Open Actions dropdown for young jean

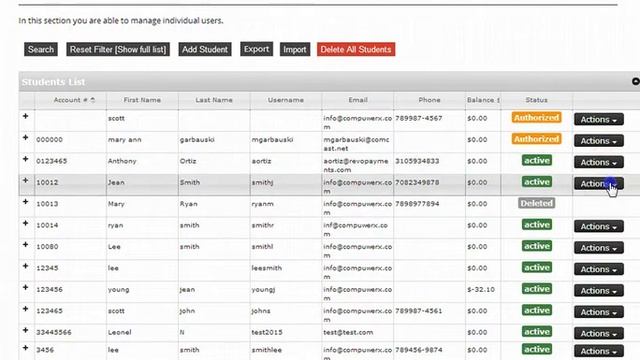(599, 291)
